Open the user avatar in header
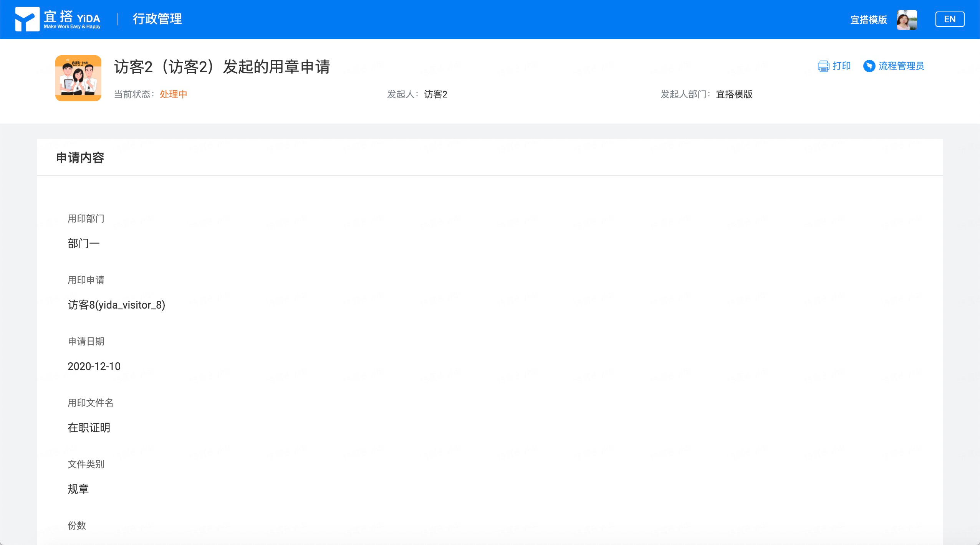Image resolution: width=980 pixels, height=545 pixels. (x=907, y=20)
